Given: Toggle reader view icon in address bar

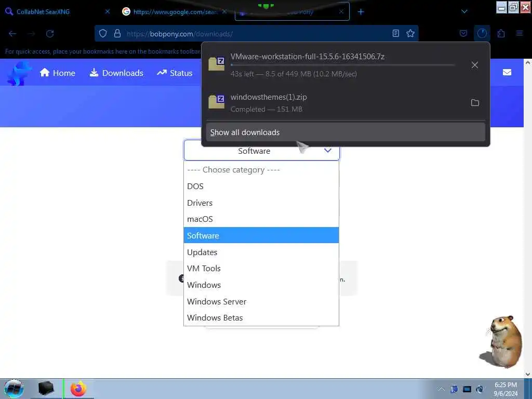Looking at the screenshot, I should point(395,33).
